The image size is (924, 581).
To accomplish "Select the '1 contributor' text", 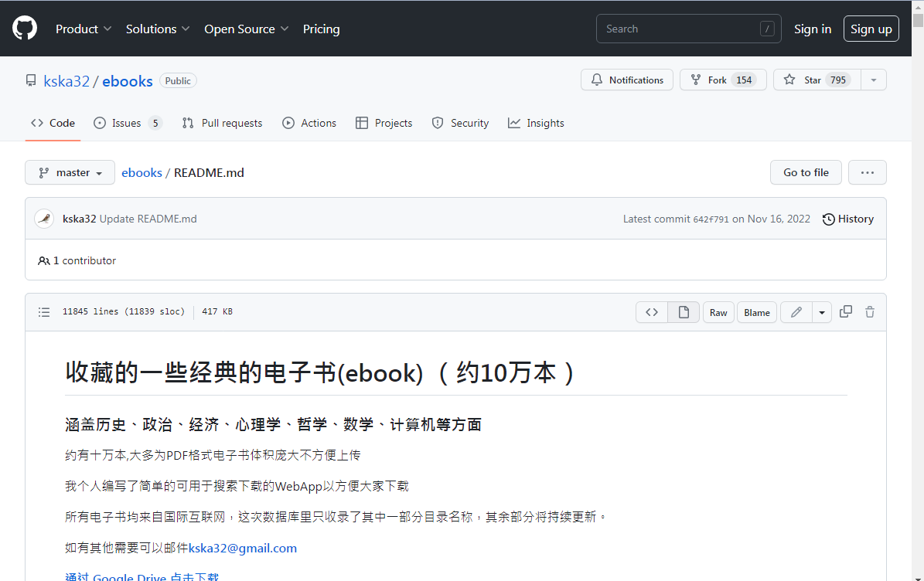I will (x=84, y=260).
